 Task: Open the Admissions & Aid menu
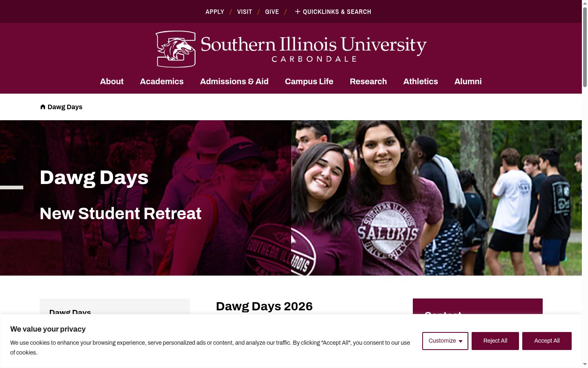tap(234, 81)
